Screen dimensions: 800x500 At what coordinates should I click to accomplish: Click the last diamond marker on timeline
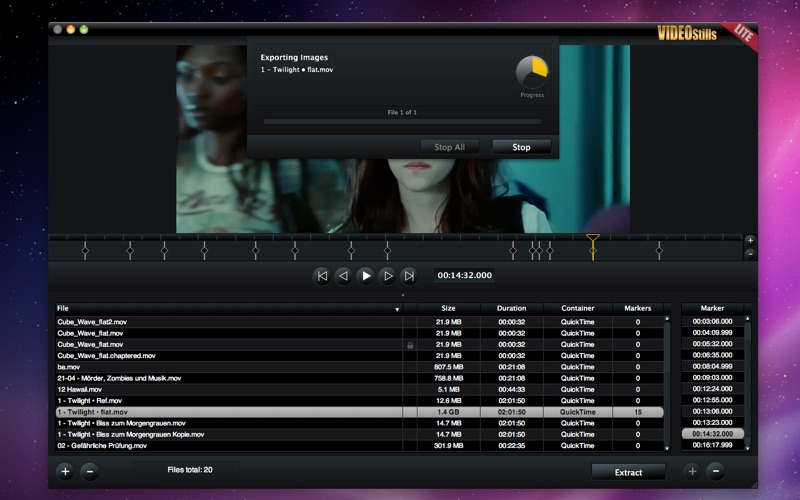coord(659,251)
